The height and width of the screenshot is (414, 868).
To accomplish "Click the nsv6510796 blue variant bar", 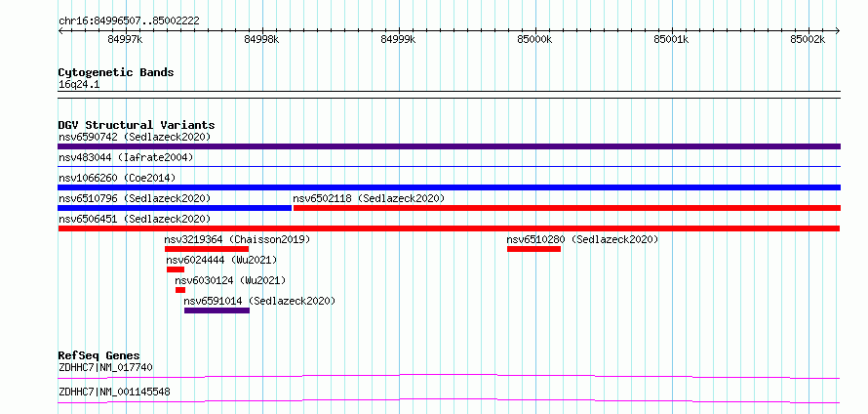I will point(175,208).
